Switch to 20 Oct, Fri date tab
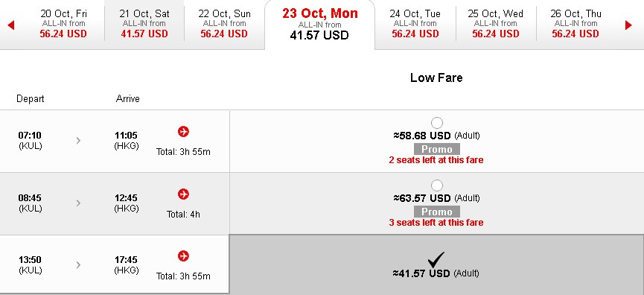Viewport: 644px width, 295px height. [64, 23]
